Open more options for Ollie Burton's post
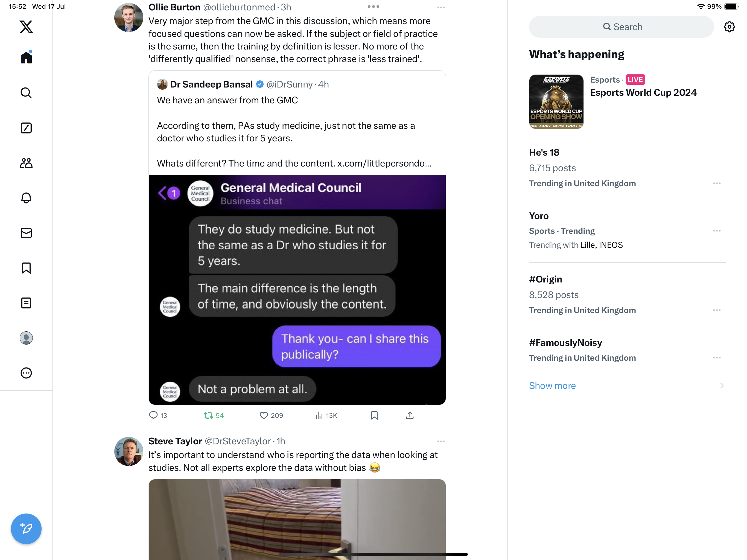 441,7
